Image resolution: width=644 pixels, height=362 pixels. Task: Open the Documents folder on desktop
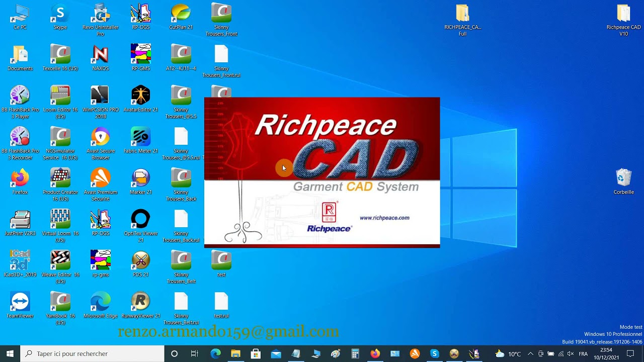pyautogui.click(x=20, y=58)
